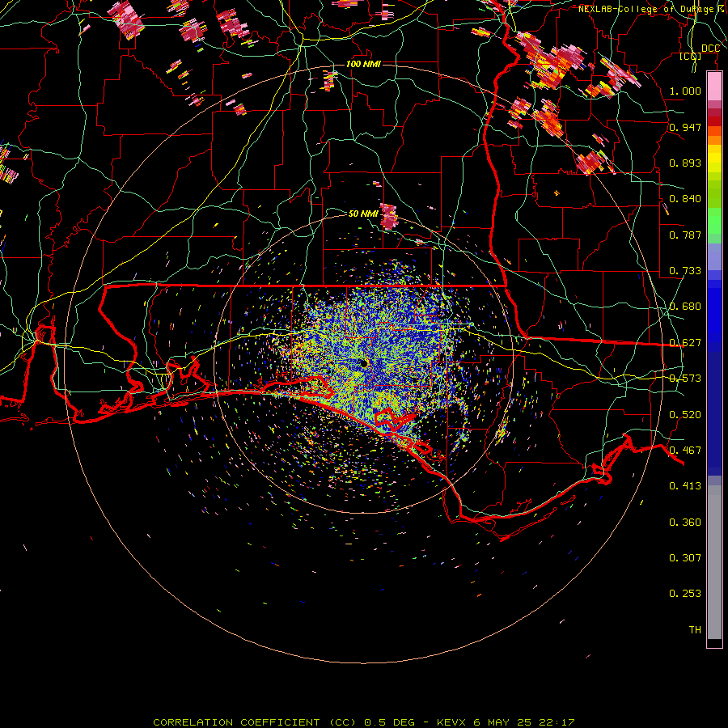Pick the periwinkle color scale segment

pyautogui.click(x=714, y=256)
